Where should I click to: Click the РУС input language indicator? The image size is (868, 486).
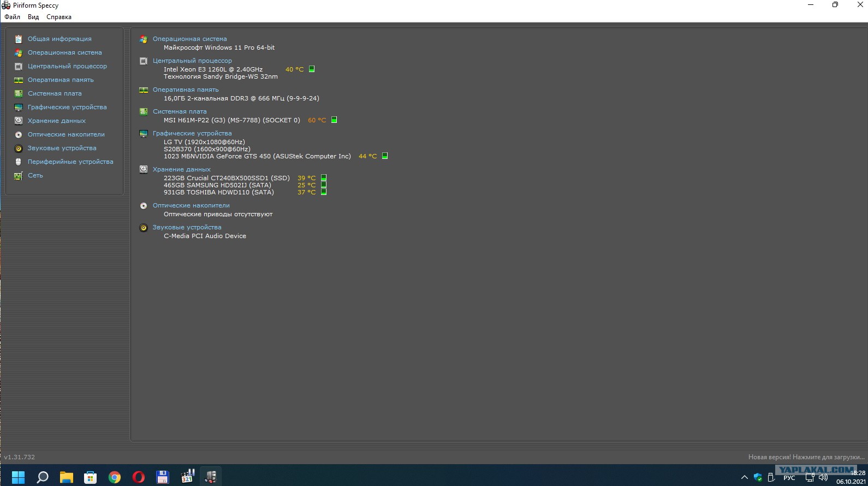789,478
